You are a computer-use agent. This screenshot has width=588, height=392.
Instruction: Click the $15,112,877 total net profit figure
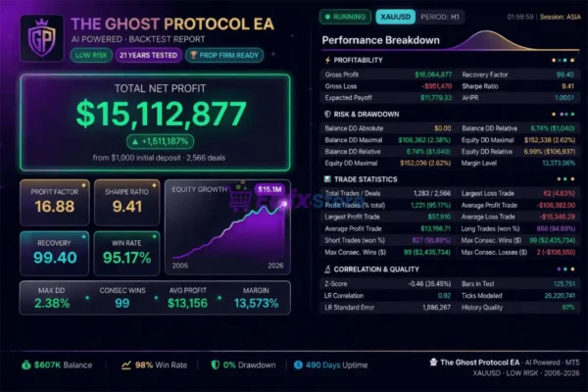click(162, 114)
